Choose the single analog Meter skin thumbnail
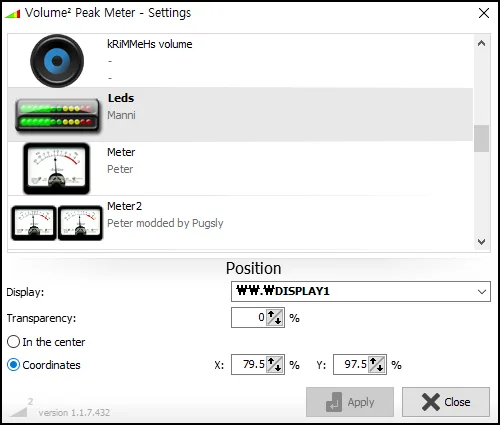 point(57,168)
